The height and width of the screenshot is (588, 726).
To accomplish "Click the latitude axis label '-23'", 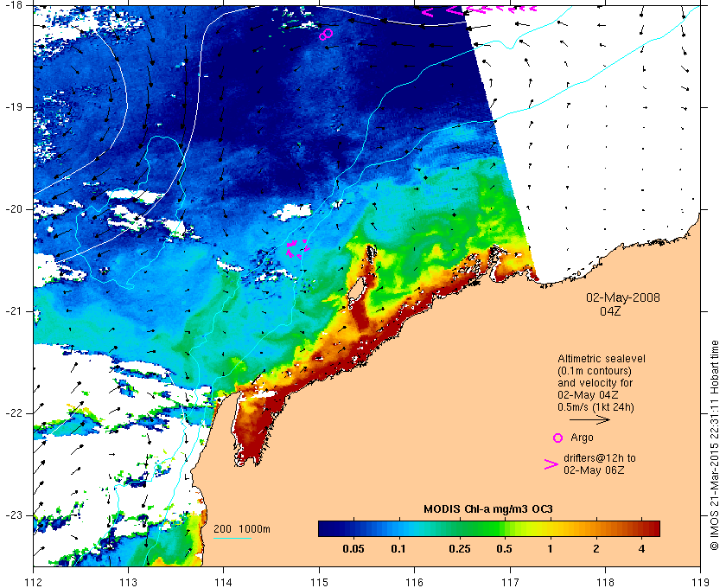I will pyautogui.click(x=13, y=514).
